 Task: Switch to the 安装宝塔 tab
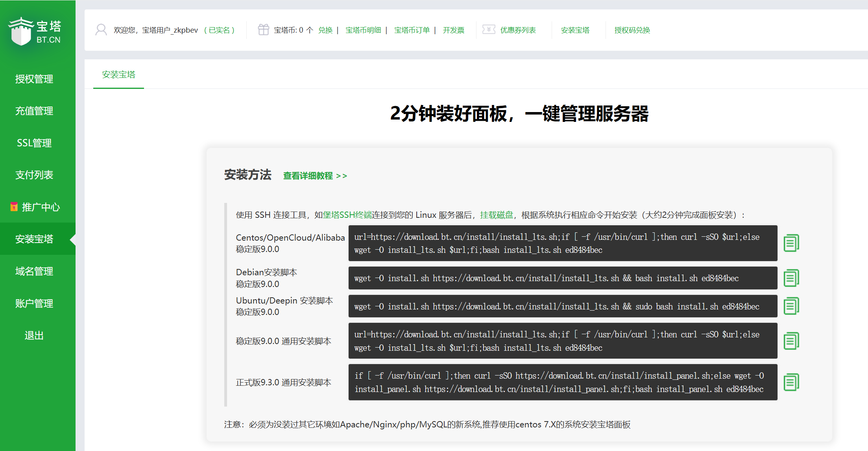click(x=118, y=75)
